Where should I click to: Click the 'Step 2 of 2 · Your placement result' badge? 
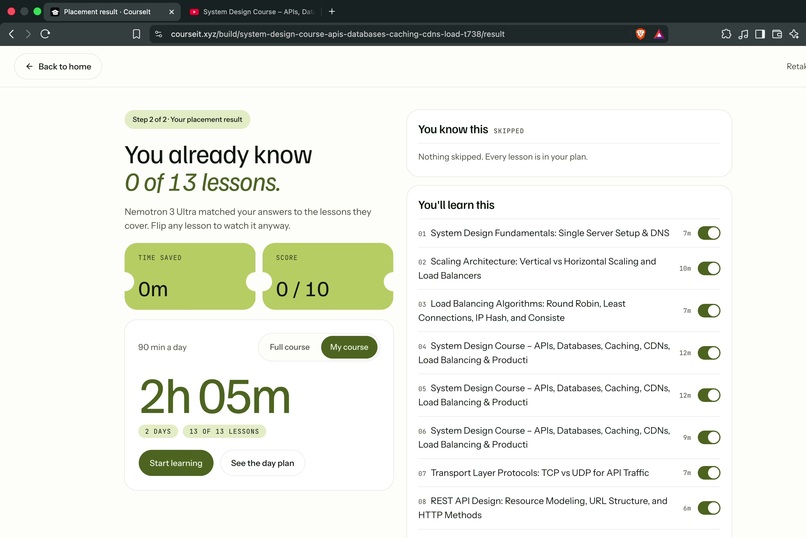coord(187,119)
